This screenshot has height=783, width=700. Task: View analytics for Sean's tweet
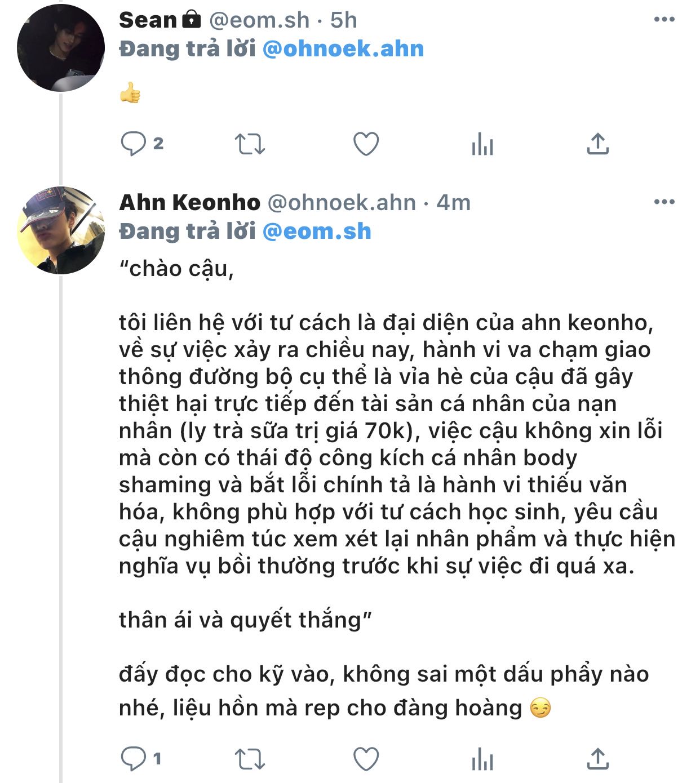[482, 144]
